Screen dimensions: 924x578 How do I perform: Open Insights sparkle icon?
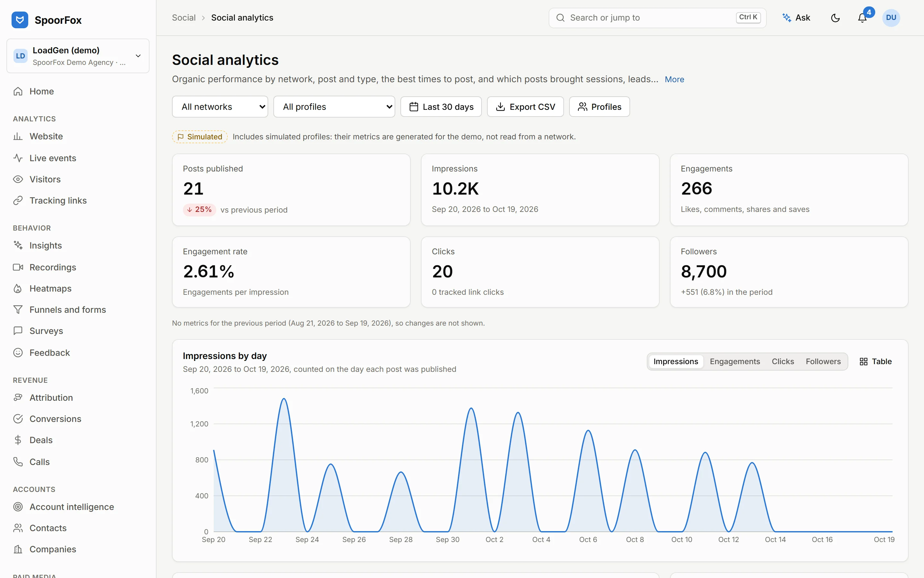coord(18,245)
